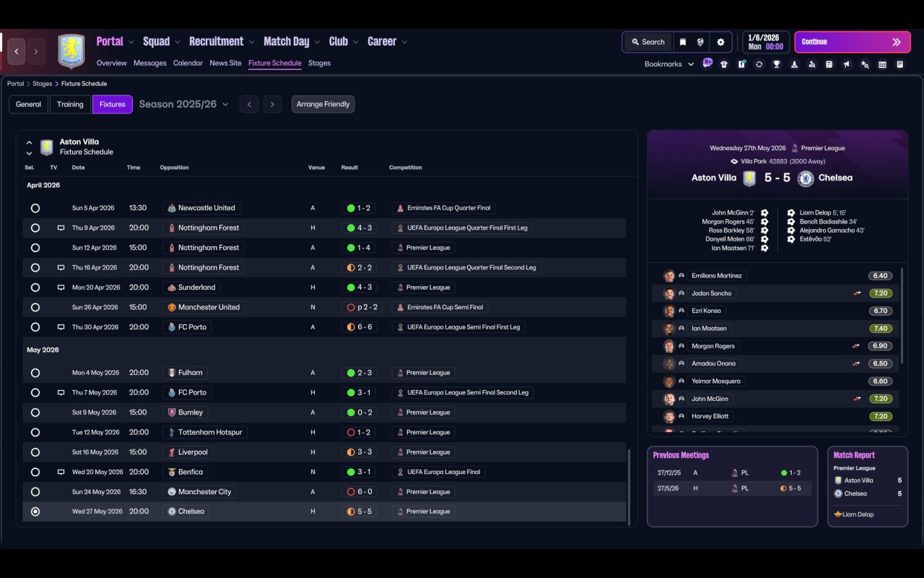Image resolution: width=924 pixels, height=578 pixels.
Task: Click the circular arrows icon in the bookmarks bar
Action: 759,64
